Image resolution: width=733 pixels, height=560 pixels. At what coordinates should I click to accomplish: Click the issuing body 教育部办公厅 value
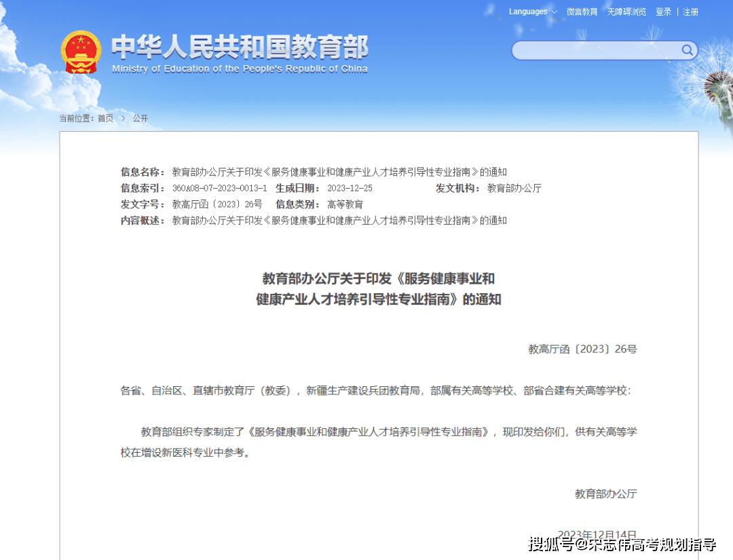click(x=514, y=189)
